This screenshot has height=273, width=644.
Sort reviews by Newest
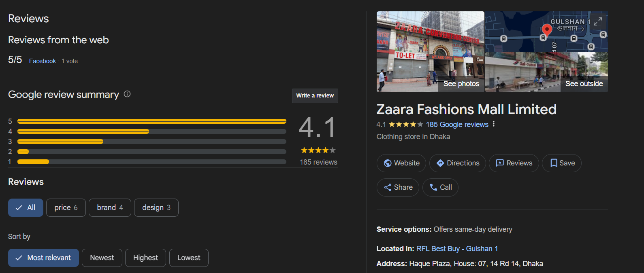pos(102,258)
